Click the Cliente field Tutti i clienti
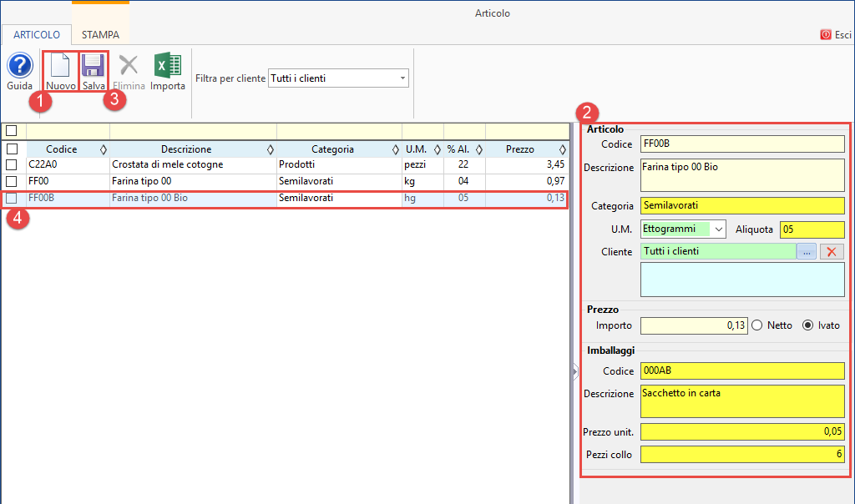 coord(718,251)
